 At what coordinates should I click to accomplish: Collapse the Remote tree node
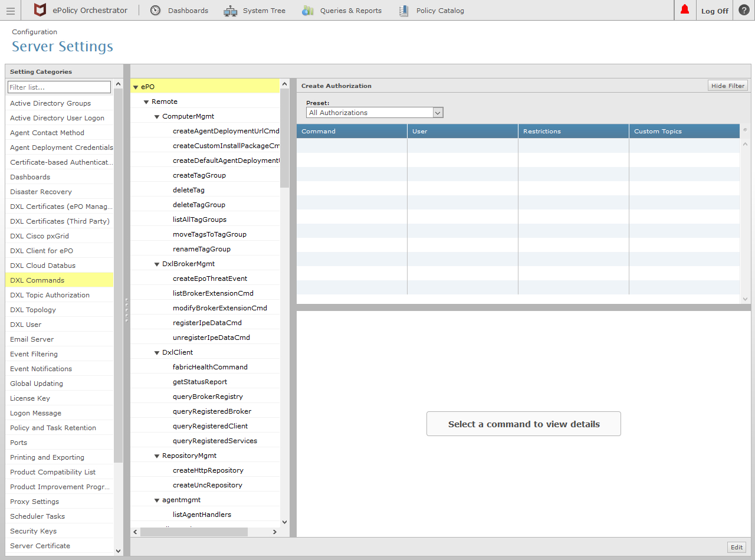[x=146, y=102]
